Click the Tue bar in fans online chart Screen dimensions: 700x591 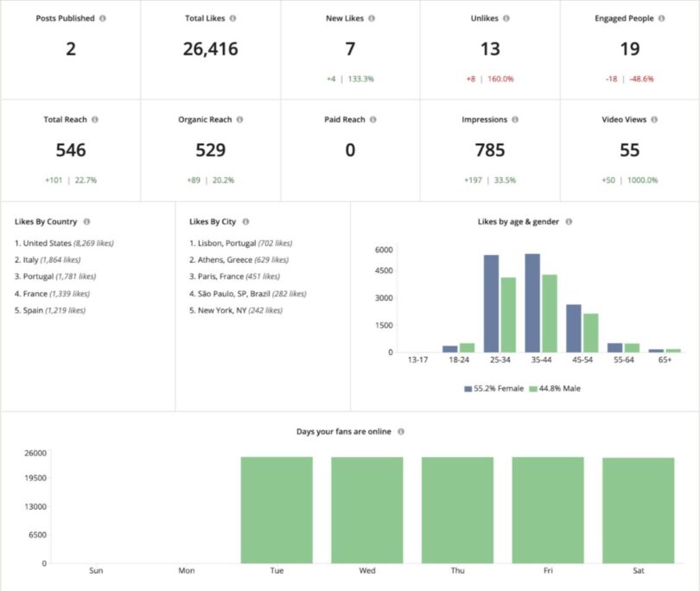(276, 510)
